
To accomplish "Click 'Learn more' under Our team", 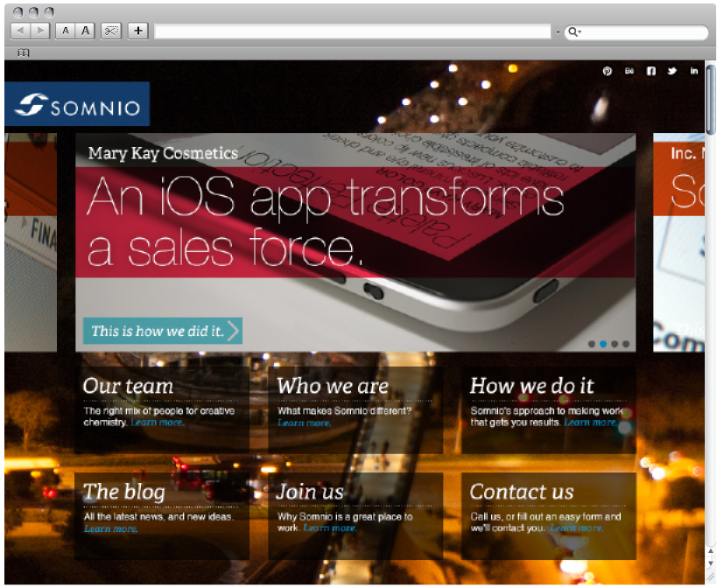I will pos(158,423).
